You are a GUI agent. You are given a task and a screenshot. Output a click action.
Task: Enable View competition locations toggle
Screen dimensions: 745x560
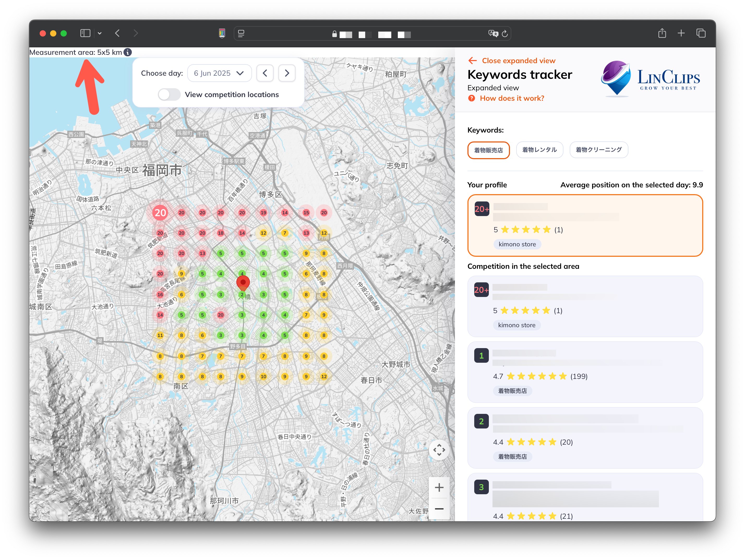169,95
